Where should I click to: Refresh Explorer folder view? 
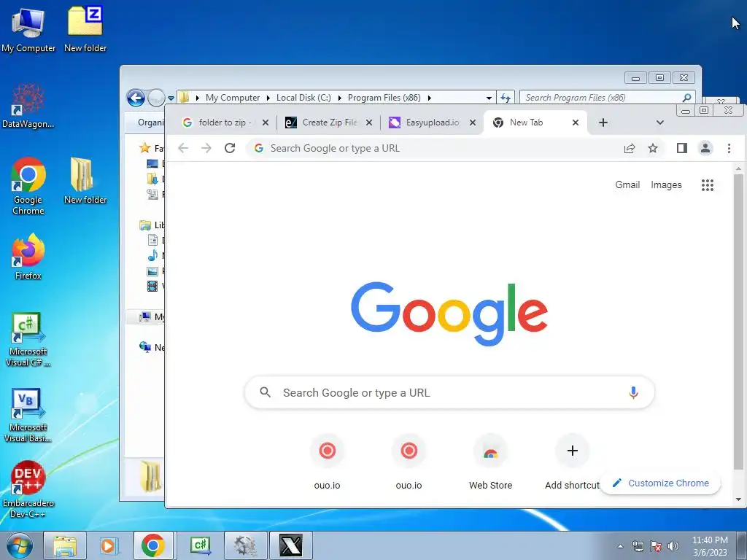point(506,98)
